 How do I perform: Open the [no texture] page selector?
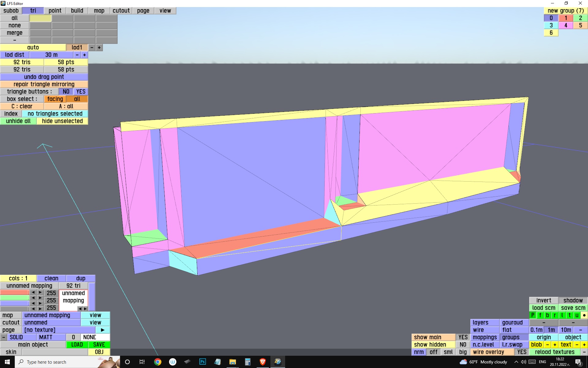58,330
